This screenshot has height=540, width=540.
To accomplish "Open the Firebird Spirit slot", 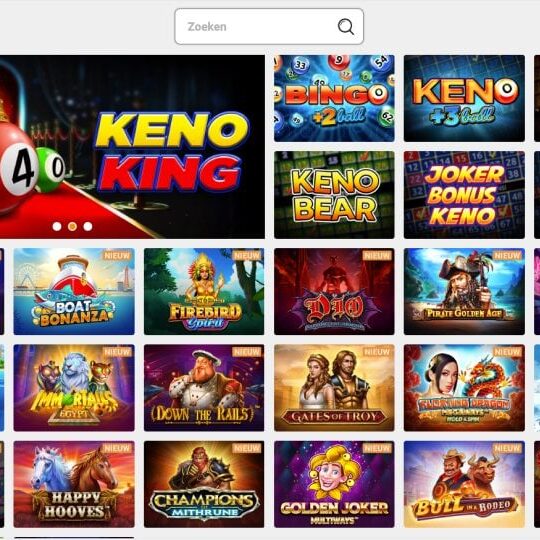I will point(204,291).
